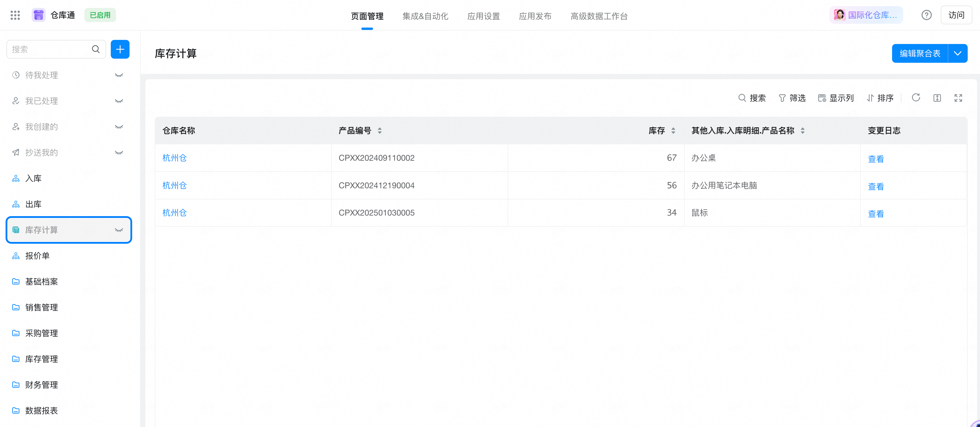980x427 pixels.
Task: Sort by the 库存 column arrows
Action: pyautogui.click(x=673, y=131)
